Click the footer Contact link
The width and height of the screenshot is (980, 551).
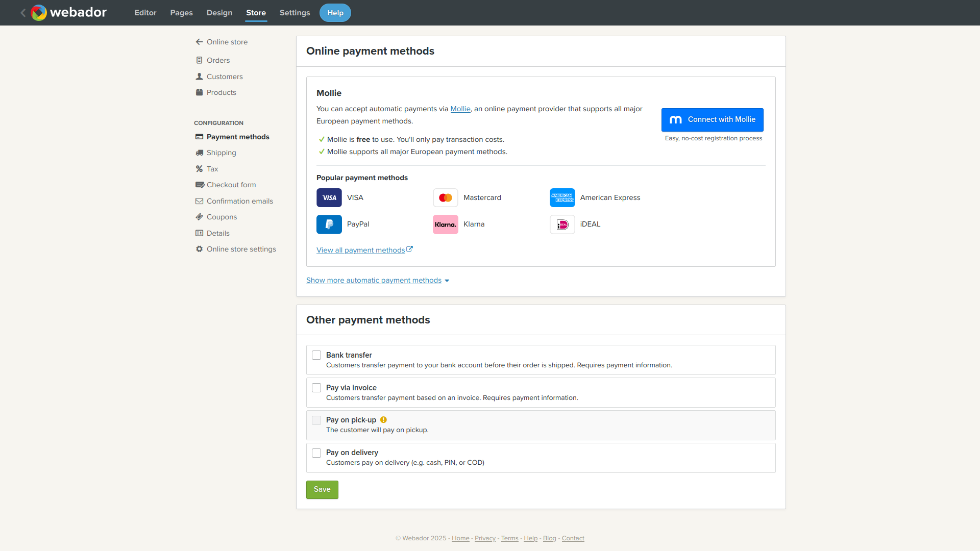click(x=573, y=538)
